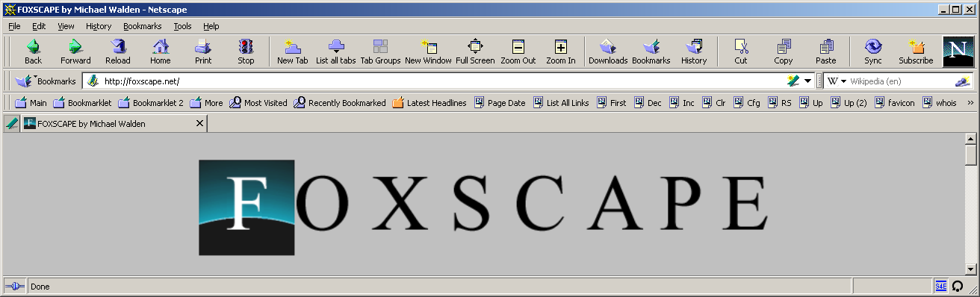Viewport: 980px width, 297px height.
Task: Click the whois bookmarklet
Action: coord(939,103)
